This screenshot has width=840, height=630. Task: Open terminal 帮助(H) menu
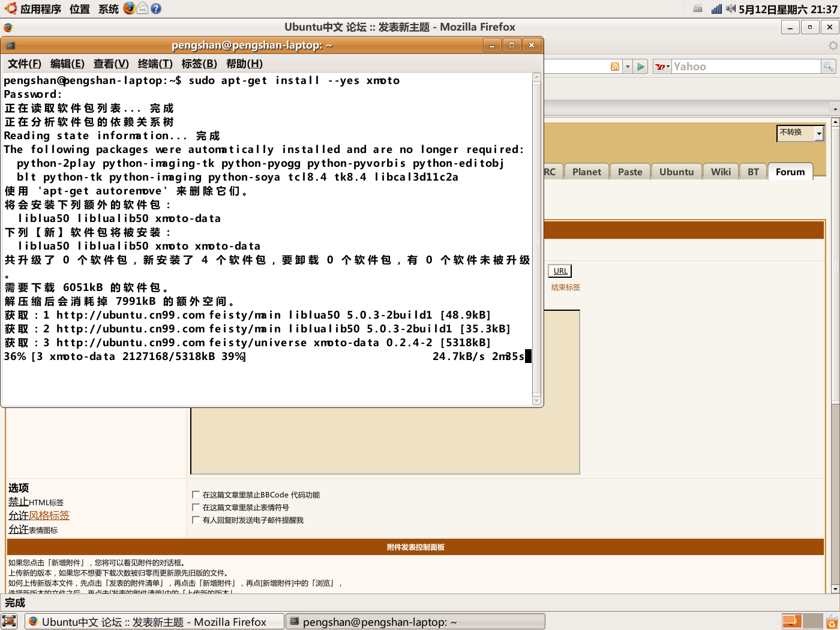pos(244,64)
